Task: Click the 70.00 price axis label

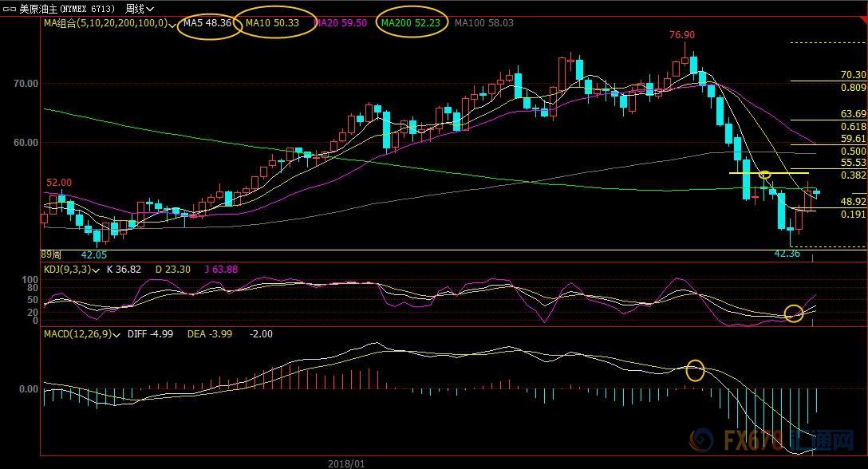Action: pos(26,84)
